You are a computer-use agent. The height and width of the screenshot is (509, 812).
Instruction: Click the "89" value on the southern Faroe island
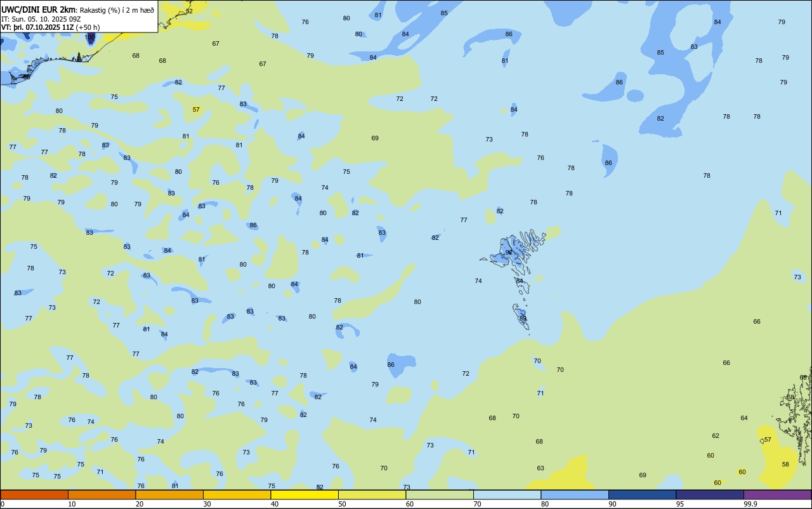coord(523,319)
